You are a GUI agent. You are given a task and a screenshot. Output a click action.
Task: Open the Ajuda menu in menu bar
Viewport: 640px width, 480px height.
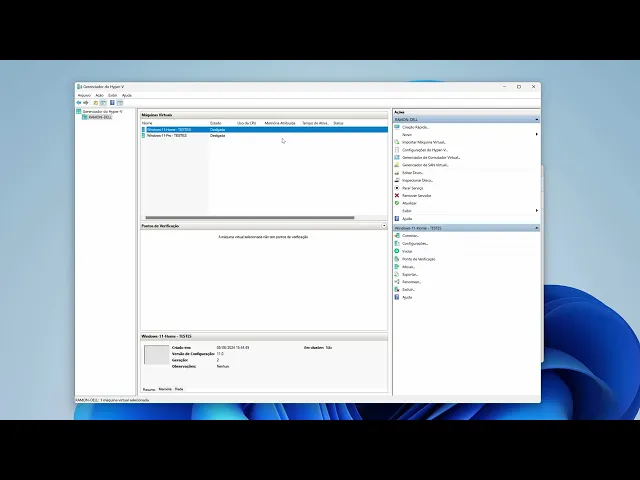(127, 95)
